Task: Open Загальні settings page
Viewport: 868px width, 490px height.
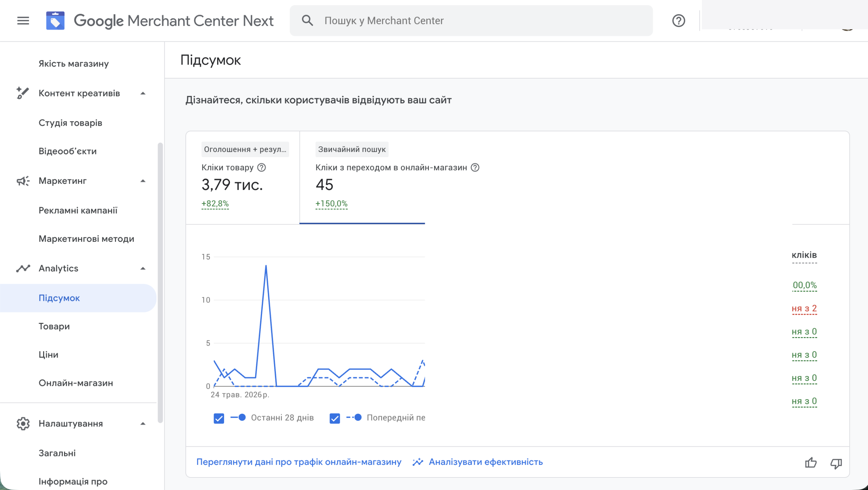Action: point(57,453)
